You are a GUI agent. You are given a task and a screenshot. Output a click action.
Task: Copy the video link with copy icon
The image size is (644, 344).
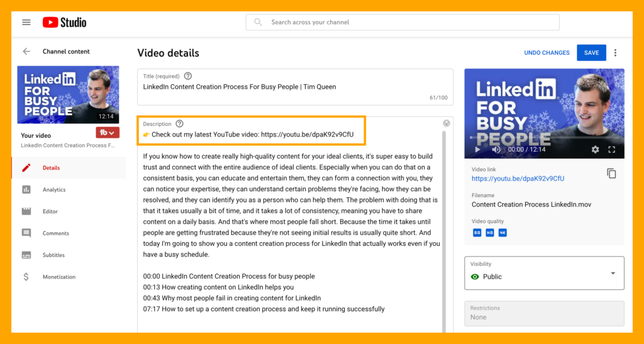(611, 174)
